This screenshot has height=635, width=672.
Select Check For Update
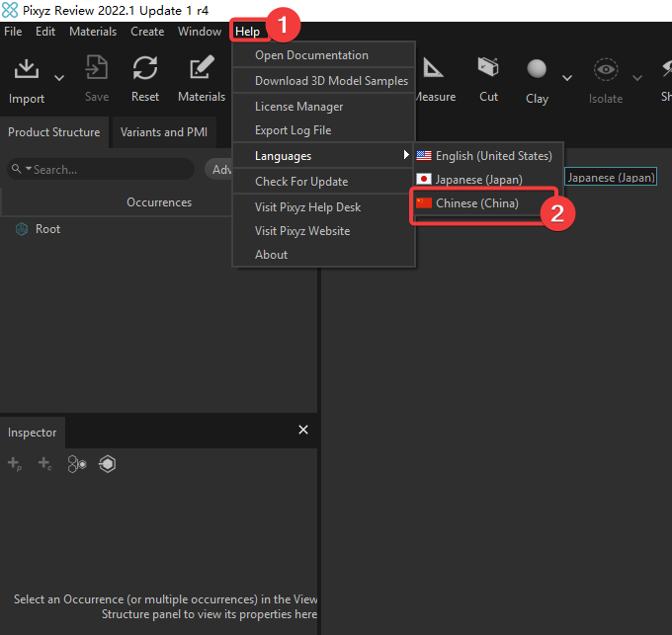pos(324,182)
